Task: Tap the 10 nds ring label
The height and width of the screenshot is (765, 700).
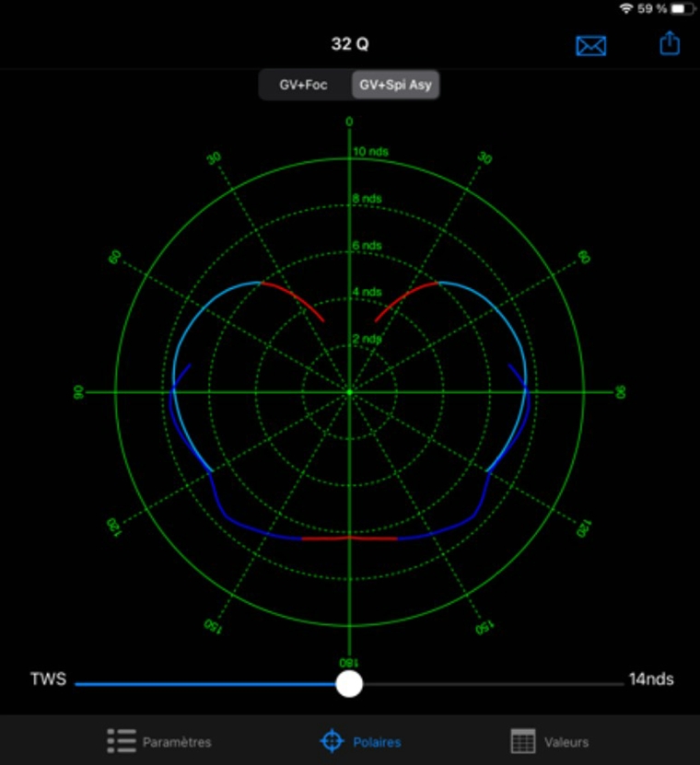Action: (371, 151)
